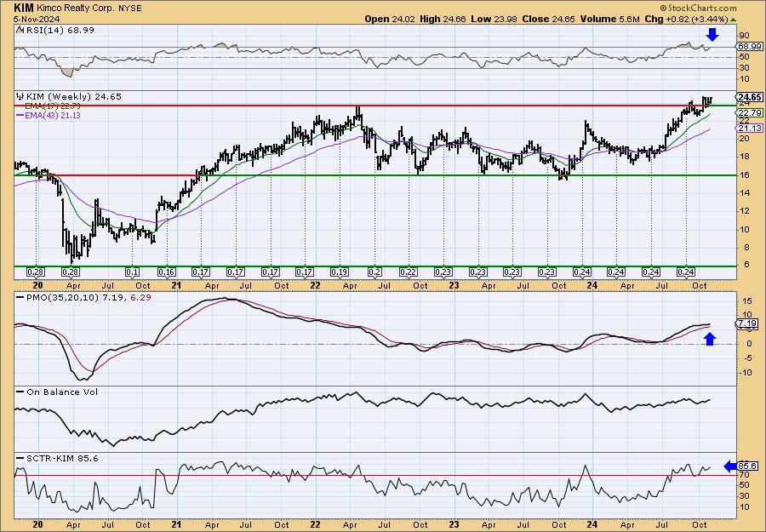Click year label 23 on the bottom time axis

point(454,524)
